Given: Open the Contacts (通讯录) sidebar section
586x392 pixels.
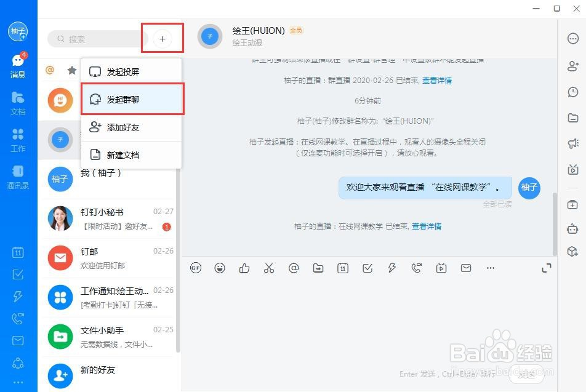Looking at the screenshot, I should click(18, 177).
